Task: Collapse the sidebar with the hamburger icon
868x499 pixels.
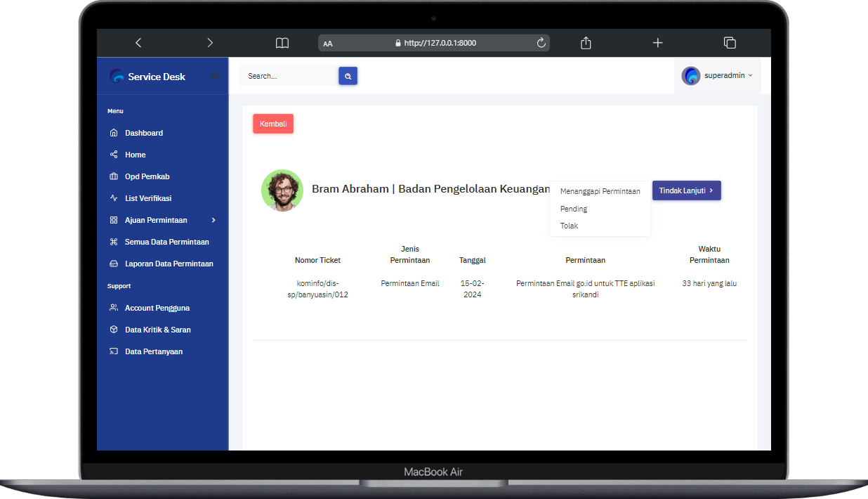Action: pos(215,76)
